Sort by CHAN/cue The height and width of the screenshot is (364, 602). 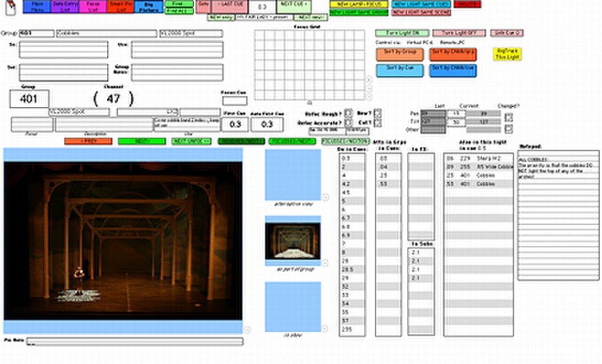tap(453, 71)
